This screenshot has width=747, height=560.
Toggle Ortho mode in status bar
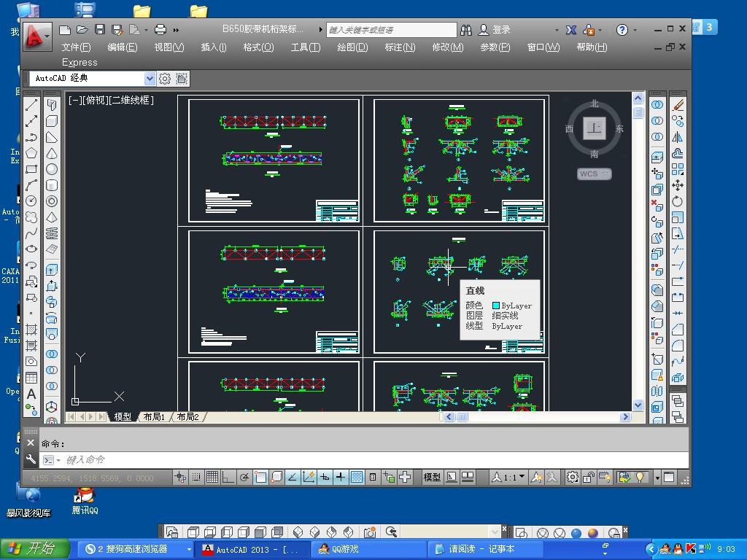(x=228, y=478)
